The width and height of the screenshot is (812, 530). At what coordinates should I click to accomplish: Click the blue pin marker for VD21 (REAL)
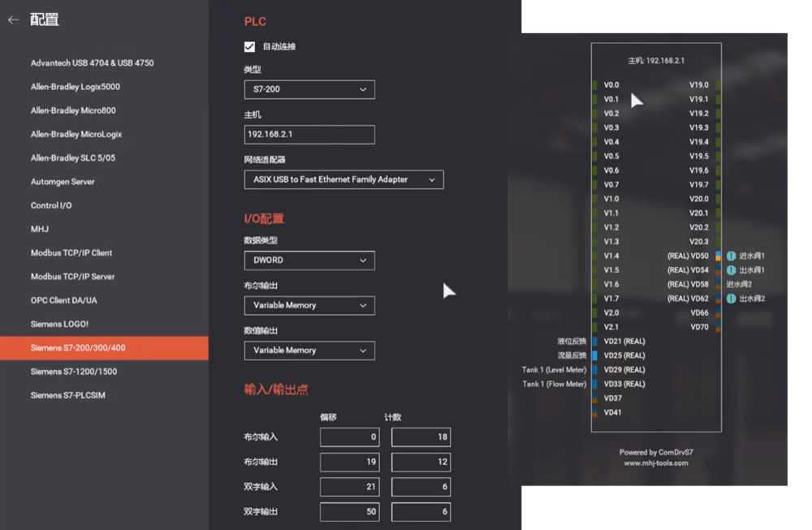[594, 341]
